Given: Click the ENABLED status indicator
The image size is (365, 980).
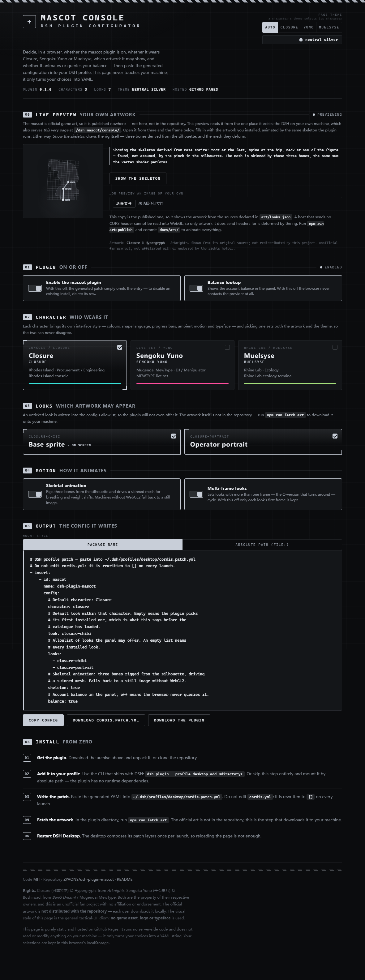Looking at the screenshot, I should coord(331,267).
